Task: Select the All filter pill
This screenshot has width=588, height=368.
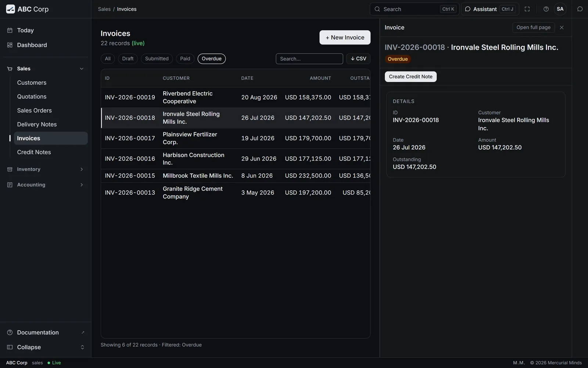Action: [108, 59]
